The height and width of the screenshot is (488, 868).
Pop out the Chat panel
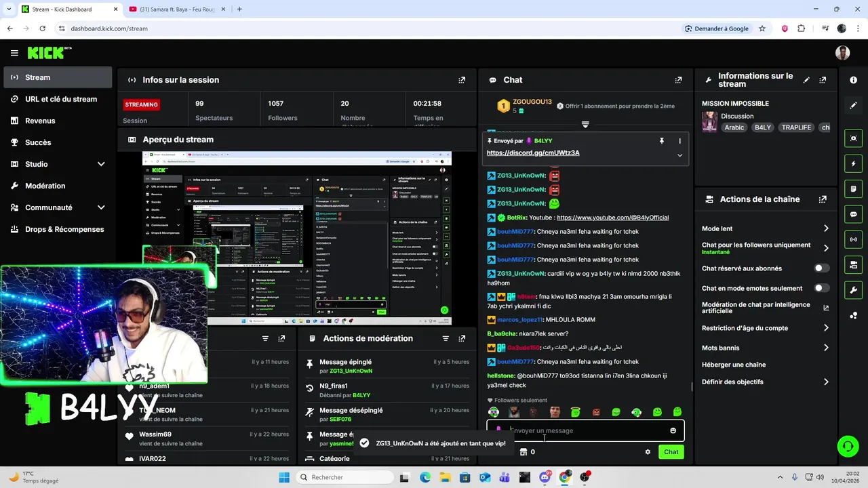tap(678, 80)
